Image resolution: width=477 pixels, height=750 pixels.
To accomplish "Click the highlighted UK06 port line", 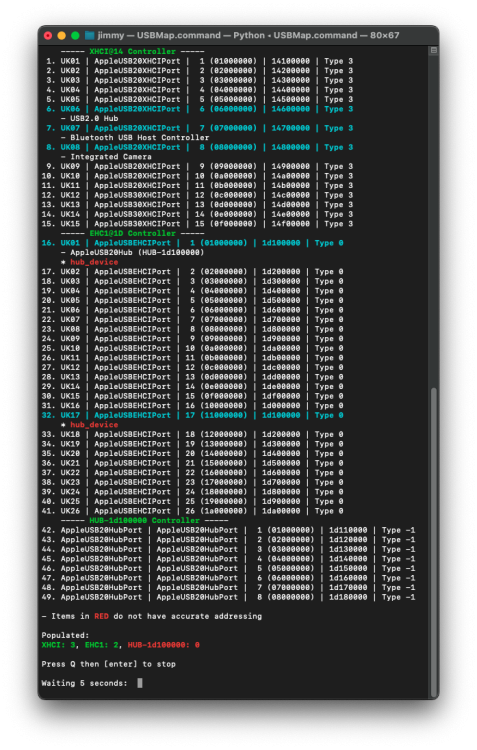I will tap(200, 109).
